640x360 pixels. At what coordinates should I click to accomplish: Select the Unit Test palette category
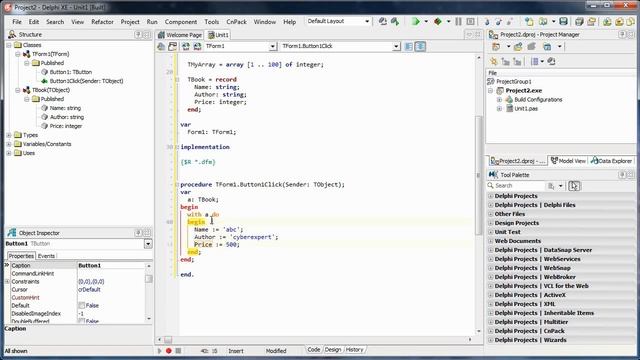[x=507, y=232]
